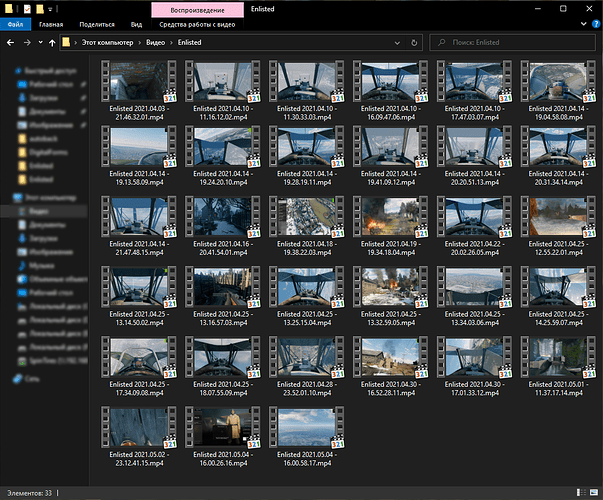This screenshot has height=500, width=603.
Task: Click file name Enlisted 2021.05.02 - 23.12.41.15.mp4
Action: (x=139, y=458)
